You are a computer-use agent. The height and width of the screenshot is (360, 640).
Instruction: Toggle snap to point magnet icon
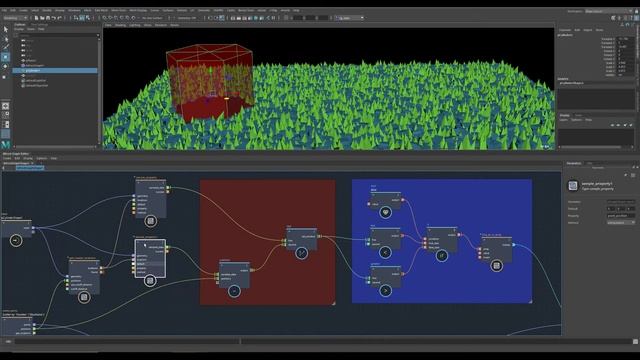point(116,18)
